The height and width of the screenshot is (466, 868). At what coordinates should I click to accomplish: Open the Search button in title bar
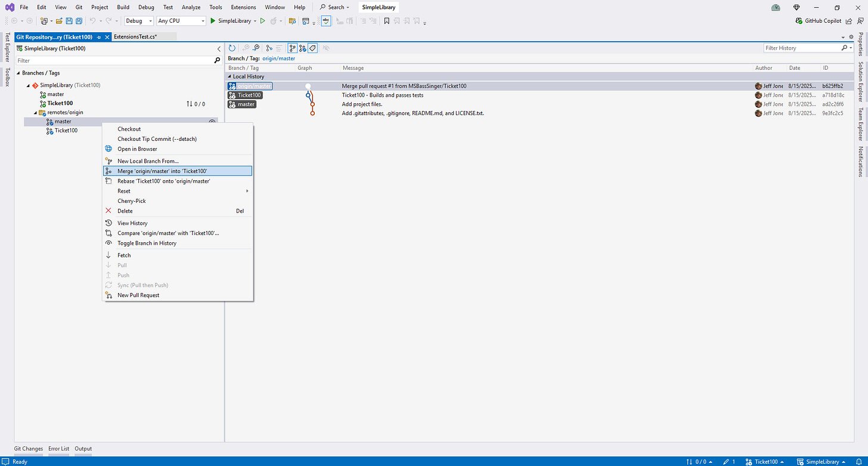tap(334, 7)
